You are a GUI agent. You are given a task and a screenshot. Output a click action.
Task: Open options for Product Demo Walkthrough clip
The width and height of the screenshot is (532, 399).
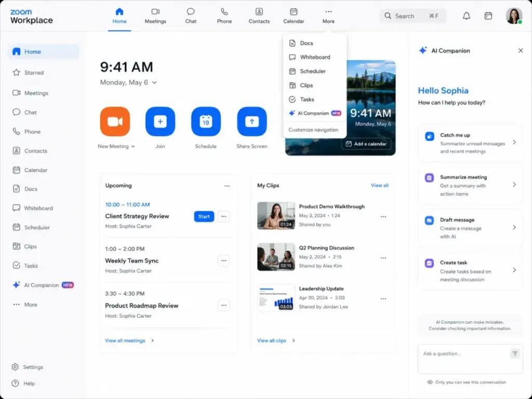pyautogui.click(x=383, y=217)
